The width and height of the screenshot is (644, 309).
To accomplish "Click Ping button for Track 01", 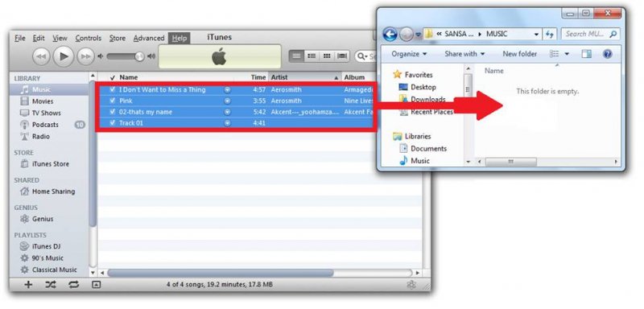I will pos(227,122).
